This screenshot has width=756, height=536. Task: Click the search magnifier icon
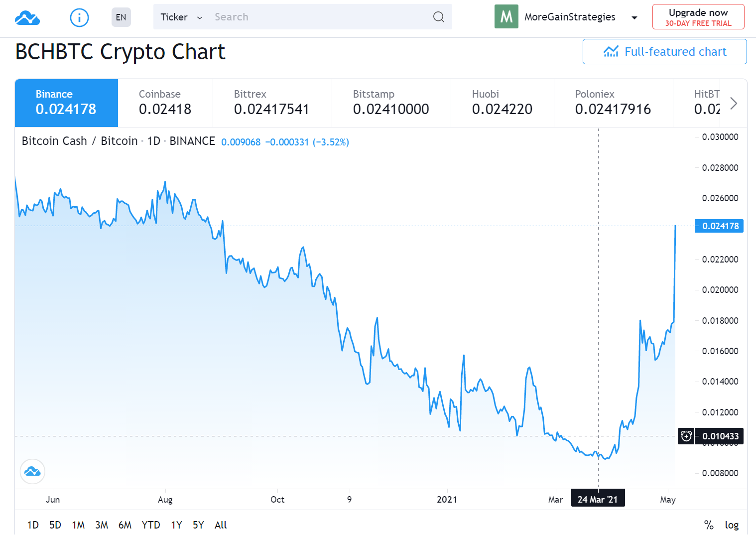438,17
